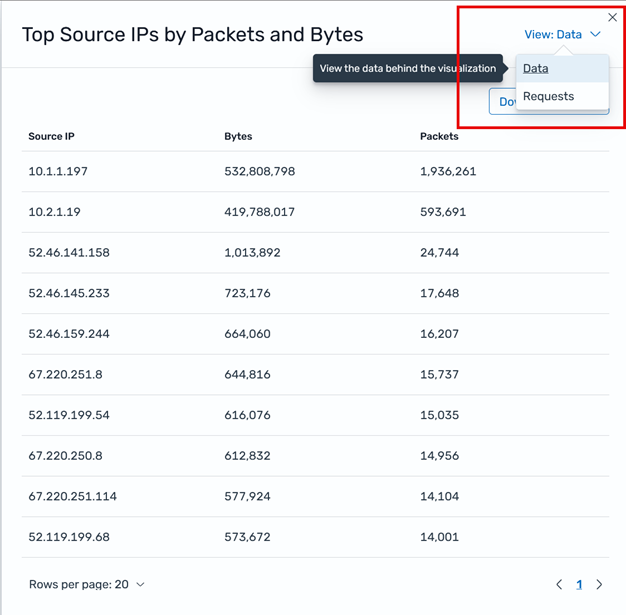Go to previous page arrow

click(x=559, y=584)
